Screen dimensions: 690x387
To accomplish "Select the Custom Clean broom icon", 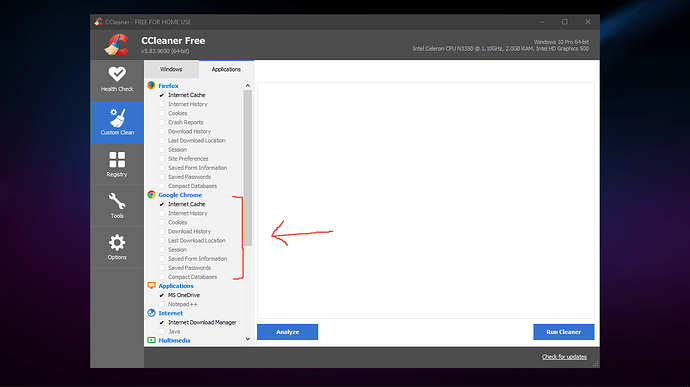I will 117,118.
